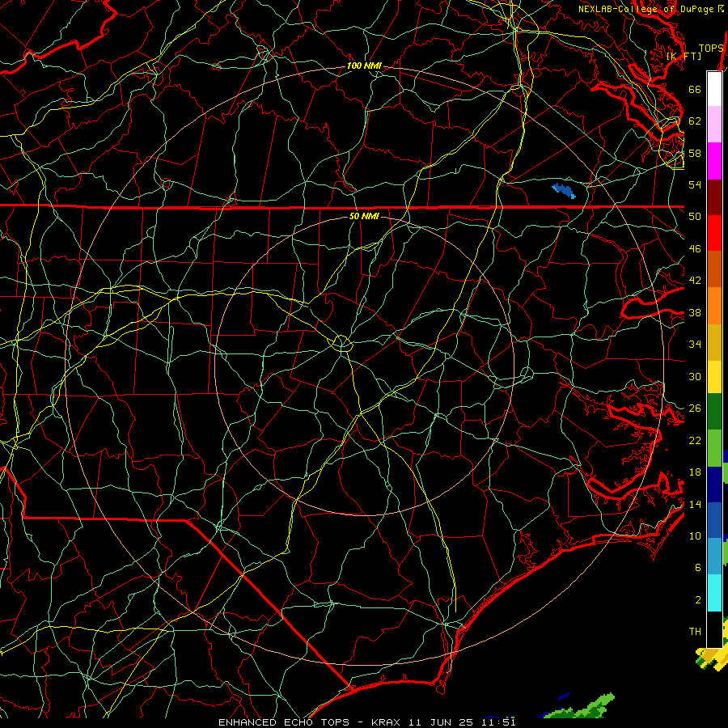
Task: Select the bright red legend swatch
Action: [714, 233]
